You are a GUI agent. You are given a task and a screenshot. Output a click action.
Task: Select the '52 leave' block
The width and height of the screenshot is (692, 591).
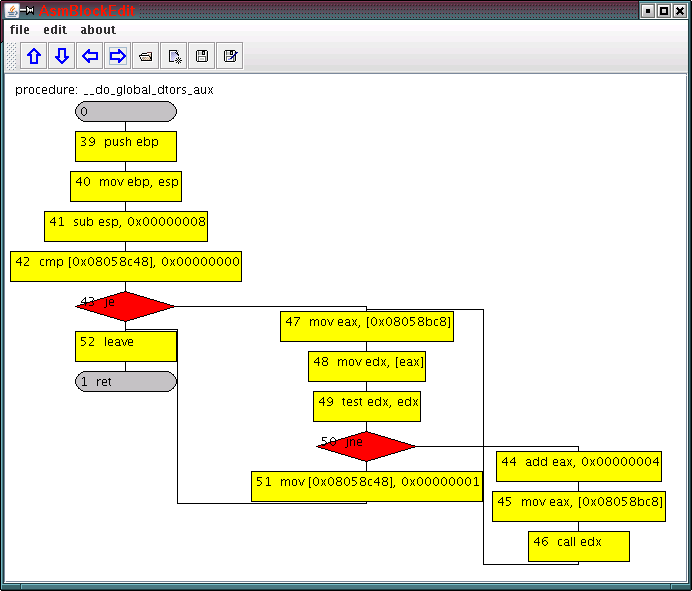click(x=126, y=346)
